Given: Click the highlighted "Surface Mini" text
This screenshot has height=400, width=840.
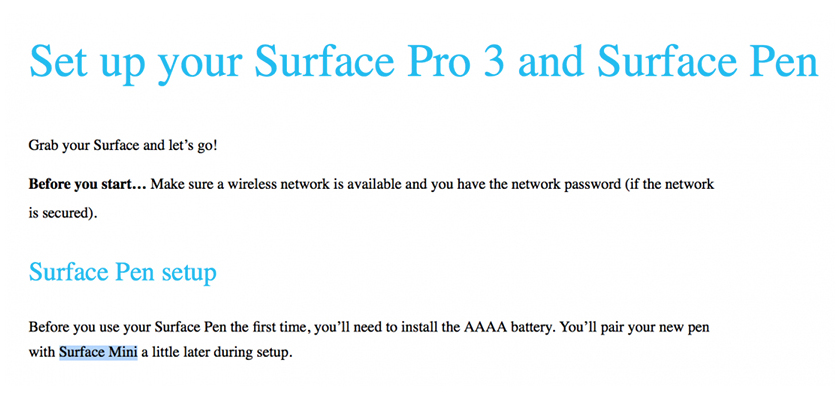Looking at the screenshot, I should click(97, 352).
